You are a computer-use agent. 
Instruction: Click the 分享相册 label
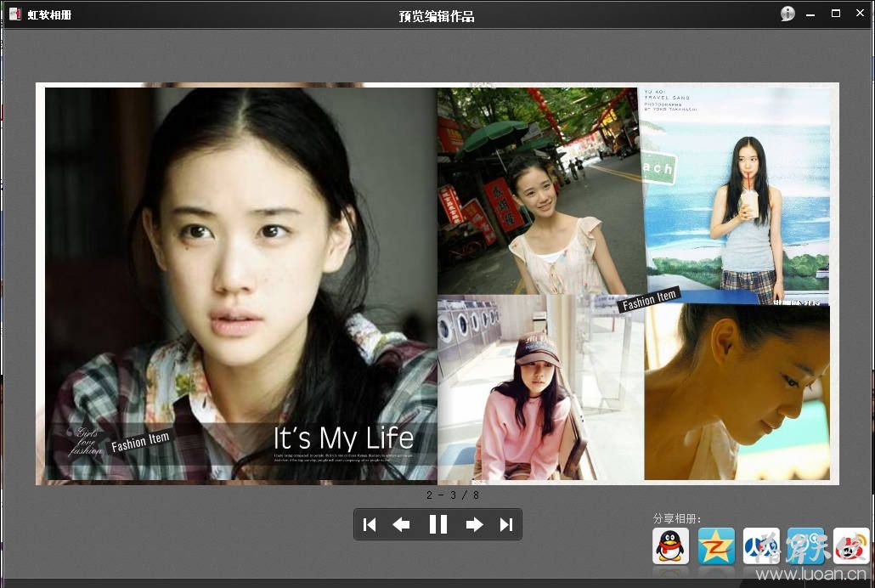tap(677, 518)
